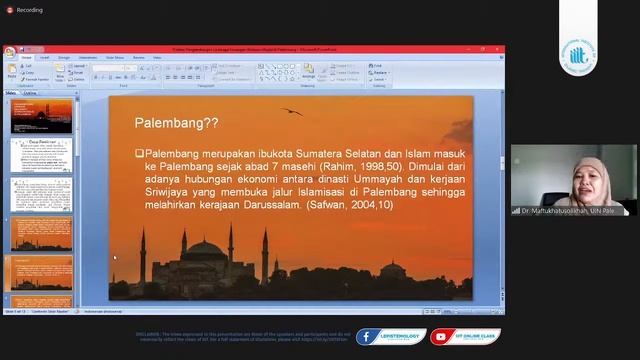640x360 pixels.
Task: Click Reset in the Slides group
Action: [x=76, y=73]
